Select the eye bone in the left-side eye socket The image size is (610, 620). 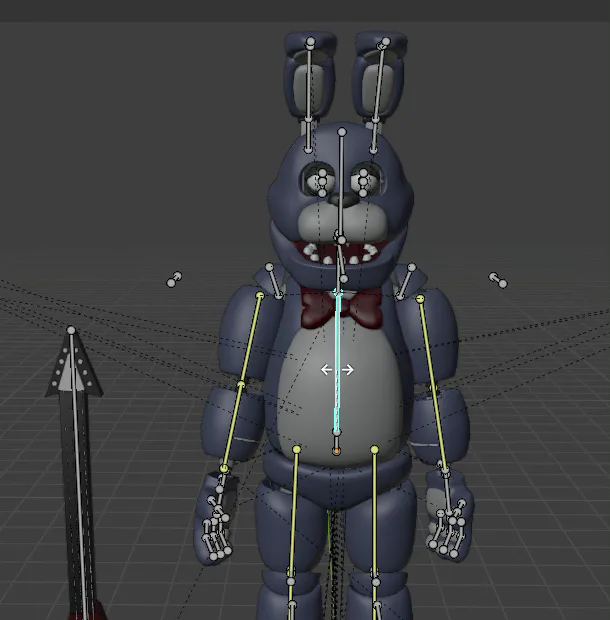coord(322,183)
